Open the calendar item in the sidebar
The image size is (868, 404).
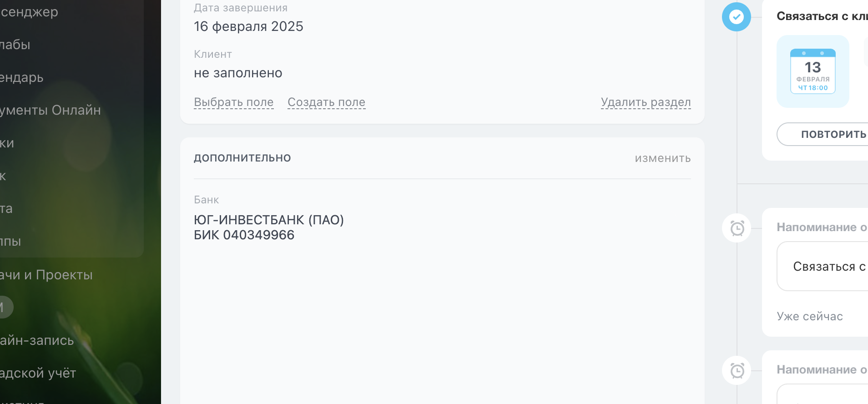(x=21, y=77)
